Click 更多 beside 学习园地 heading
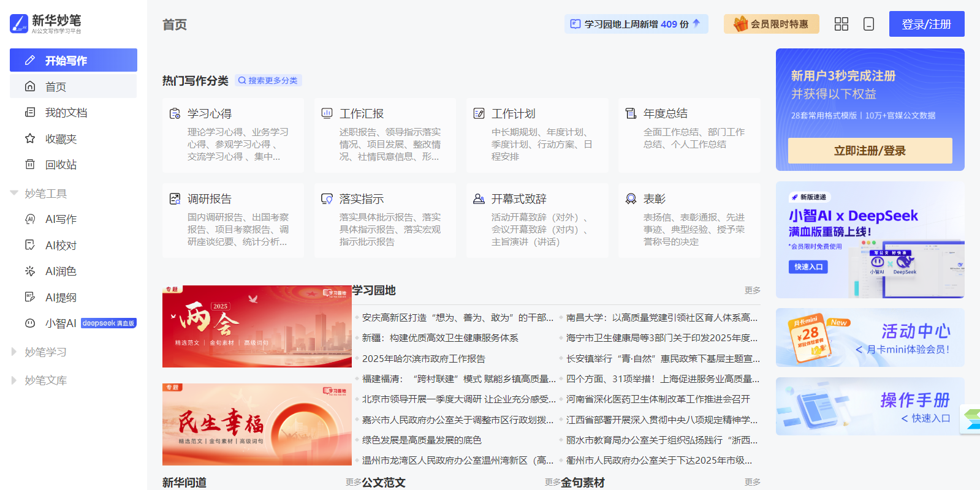 [x=752, y=290]
